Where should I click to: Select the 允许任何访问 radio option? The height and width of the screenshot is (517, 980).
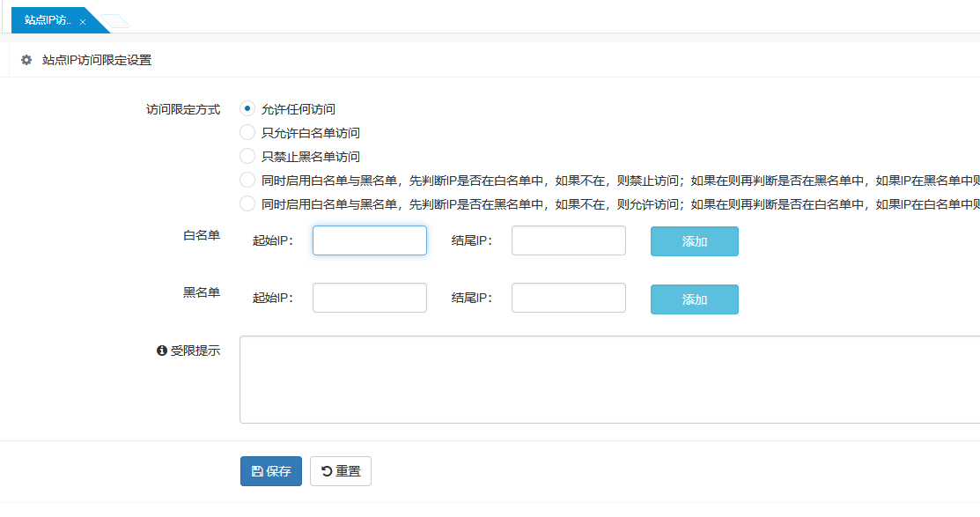247,109
